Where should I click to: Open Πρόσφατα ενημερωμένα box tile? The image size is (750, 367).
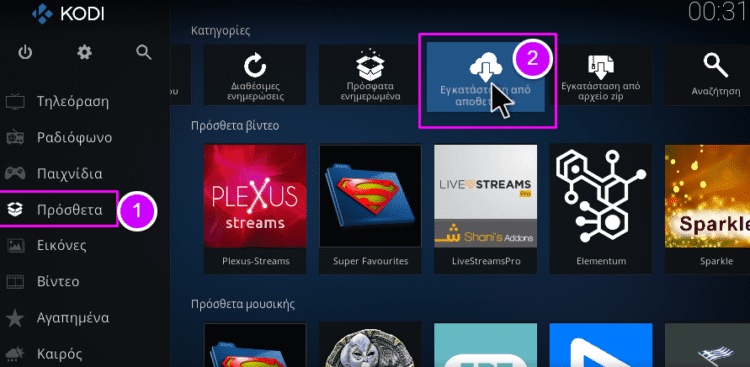pyautogui.click(x=370, y=75)
